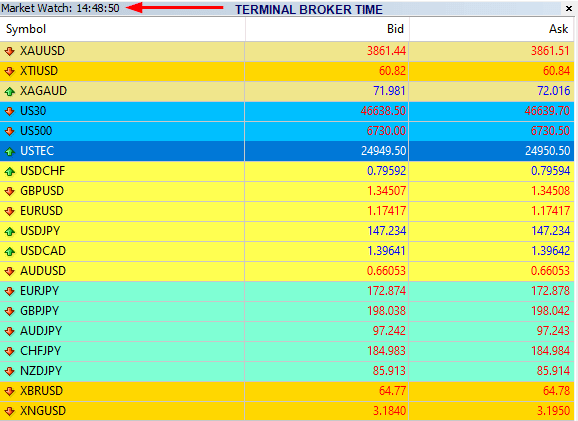Select the NZDJPY symbol name
Viewport: 578px width, 421px height.
coord(41,370)
